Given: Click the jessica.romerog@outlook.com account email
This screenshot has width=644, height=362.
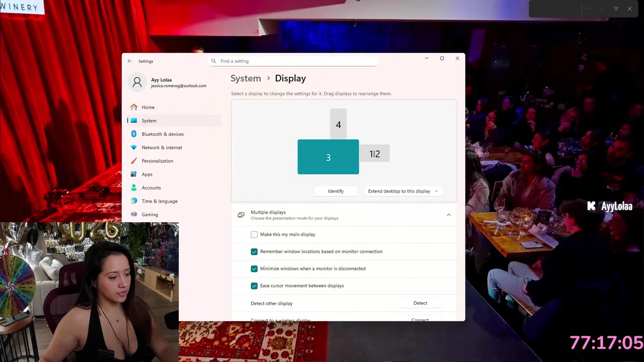Looking at the screenshot, I should 179,86.
